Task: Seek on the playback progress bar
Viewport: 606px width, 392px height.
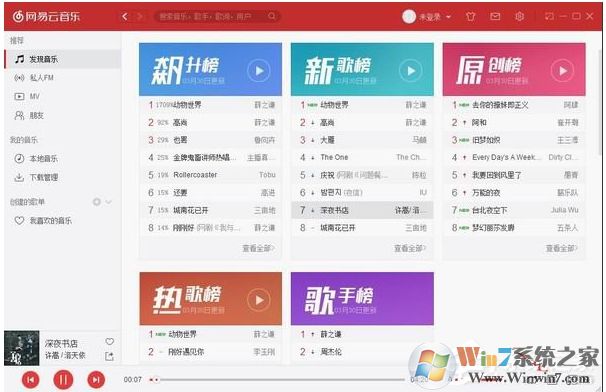Action: click(277, 380)
